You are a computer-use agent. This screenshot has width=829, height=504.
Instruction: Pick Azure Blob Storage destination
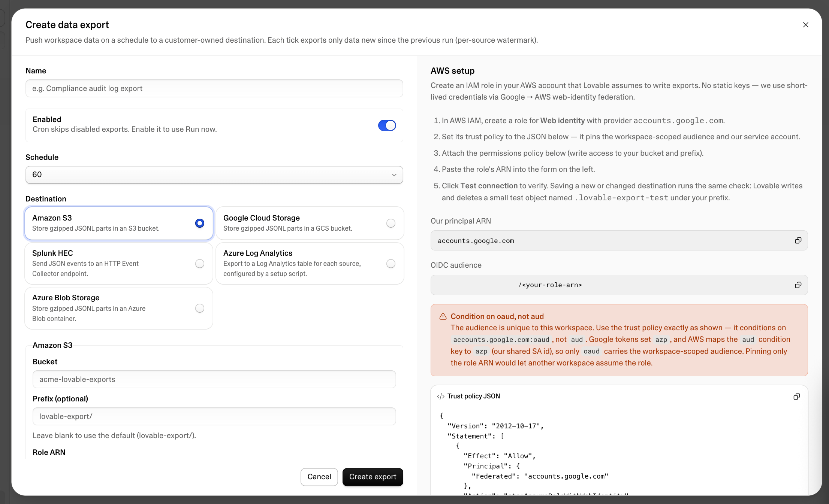119,308
